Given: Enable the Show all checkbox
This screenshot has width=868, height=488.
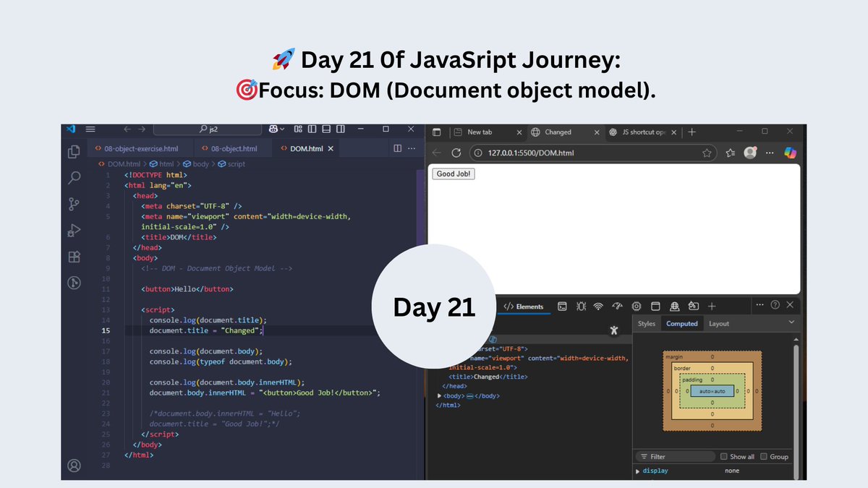Looking at the screenshot, I should pyautogui.click(x=724, y=457).
